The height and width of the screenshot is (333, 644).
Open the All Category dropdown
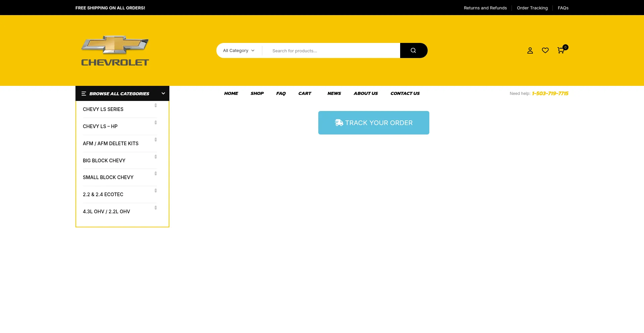coord(239,51)
